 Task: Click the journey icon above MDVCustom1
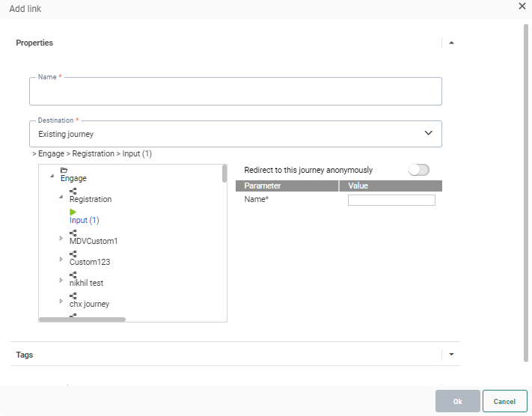click(73, 233)
